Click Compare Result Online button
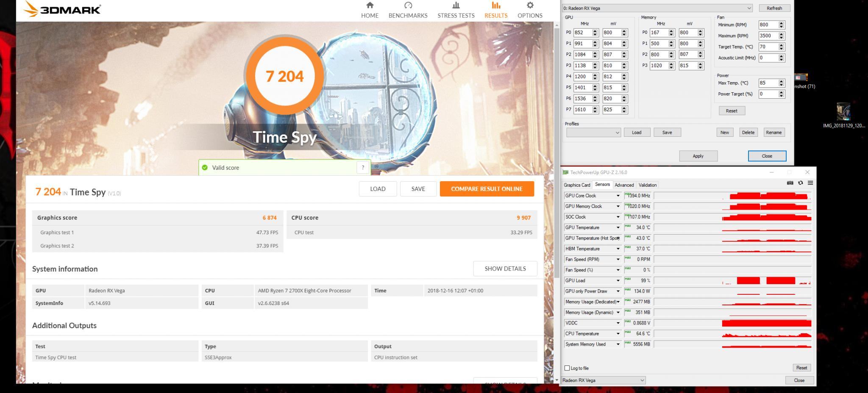Screen dimensions: 868x393 click(487, 189)
